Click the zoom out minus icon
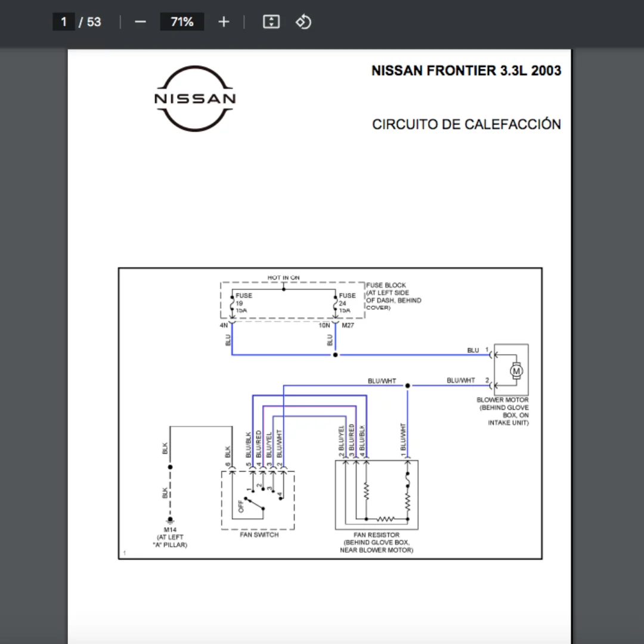 141,22
